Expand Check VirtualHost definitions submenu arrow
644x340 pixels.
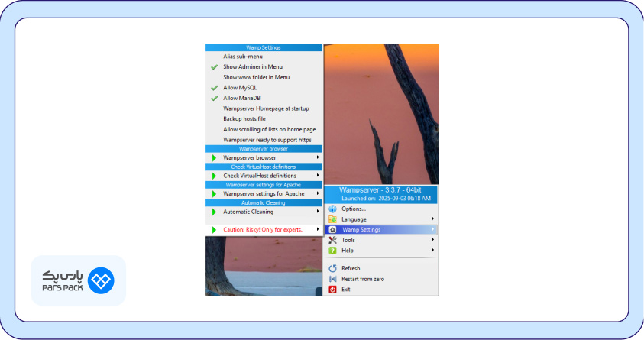318,175
